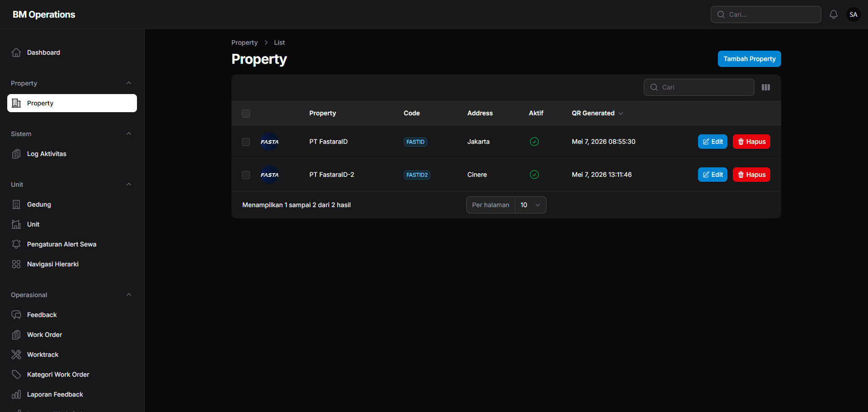Collapse the Unit sidebar group
This screenshot has width=868, height=412.
click(x=129, y=185)
